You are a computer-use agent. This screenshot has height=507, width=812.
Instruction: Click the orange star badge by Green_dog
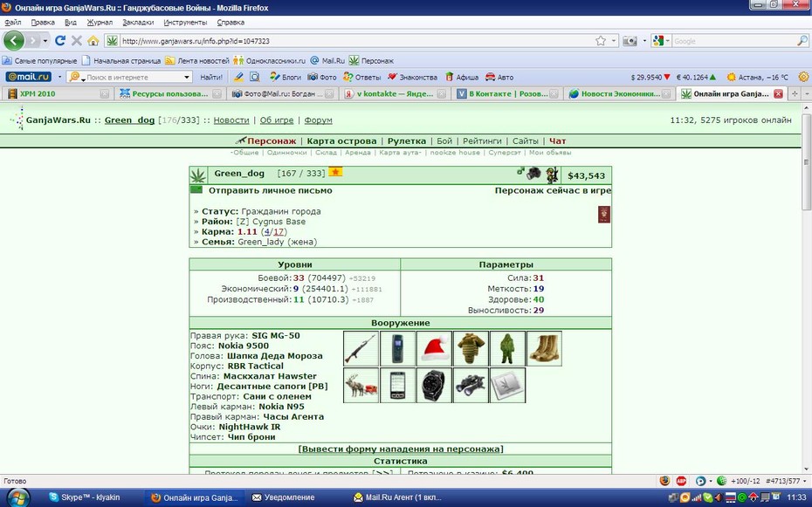(335, 172)
